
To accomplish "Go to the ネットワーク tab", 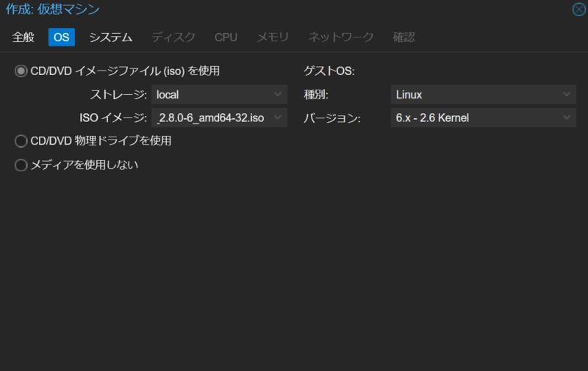I will pos(341,37).
